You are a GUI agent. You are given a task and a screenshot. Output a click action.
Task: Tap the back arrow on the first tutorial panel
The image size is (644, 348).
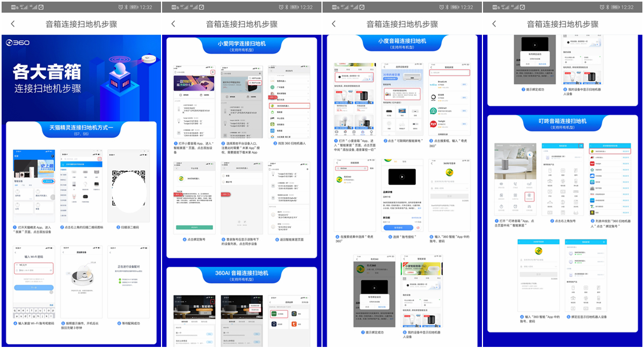pyautogui.click(x=12, y=24)
